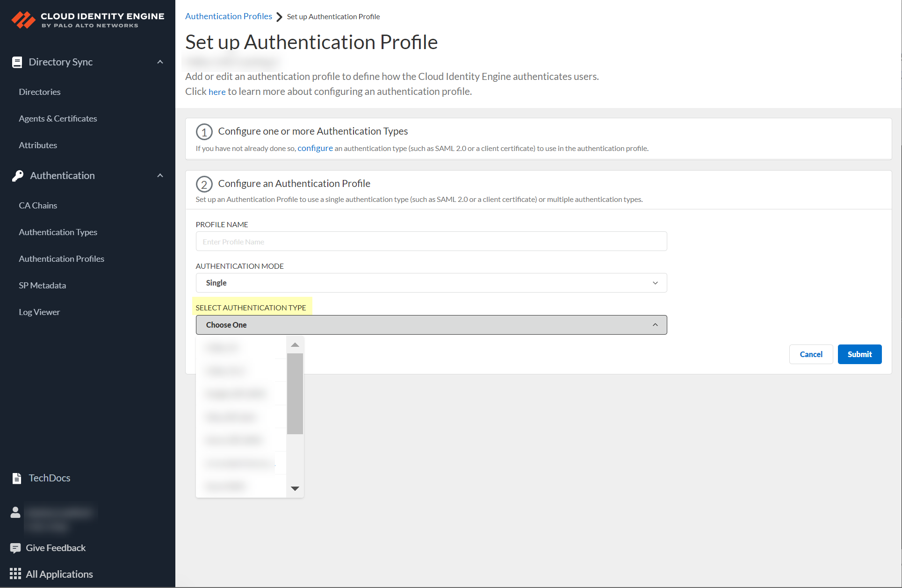This screenshot has height=588, width=902.
Task: Open the Authentication Mode dropdown
Action: (431, 283)
